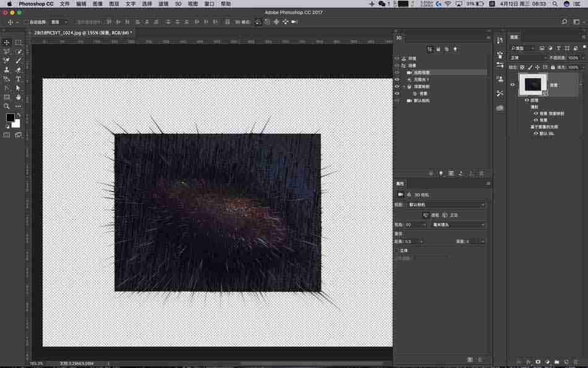588x368 pixels.
Task: Hide the 环境 item in 3D panel
Action: 397,59
